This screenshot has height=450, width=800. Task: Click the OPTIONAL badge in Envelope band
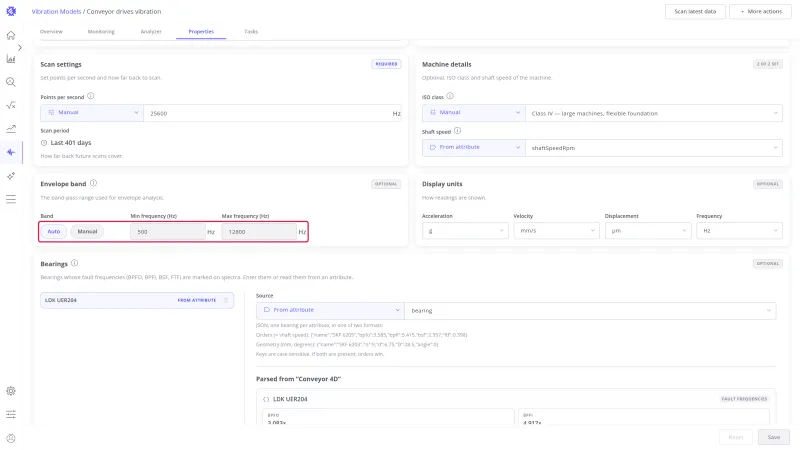386,184
